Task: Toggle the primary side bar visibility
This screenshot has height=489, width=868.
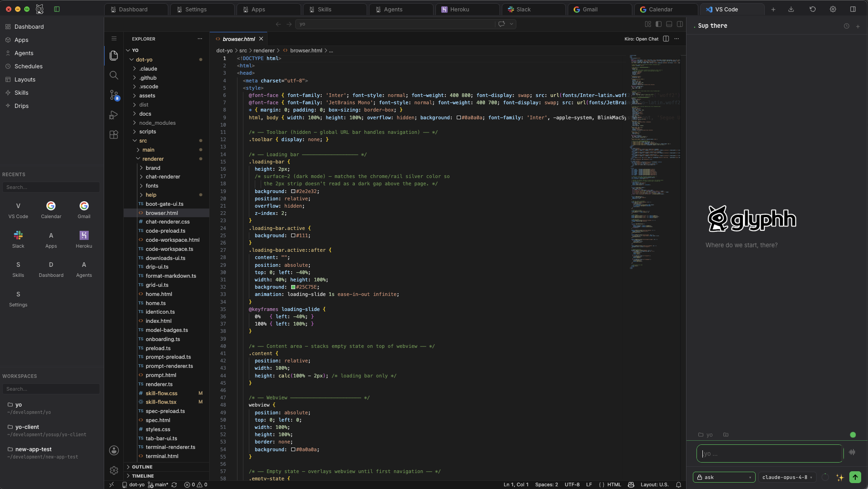Action: [x=658, y=24]
